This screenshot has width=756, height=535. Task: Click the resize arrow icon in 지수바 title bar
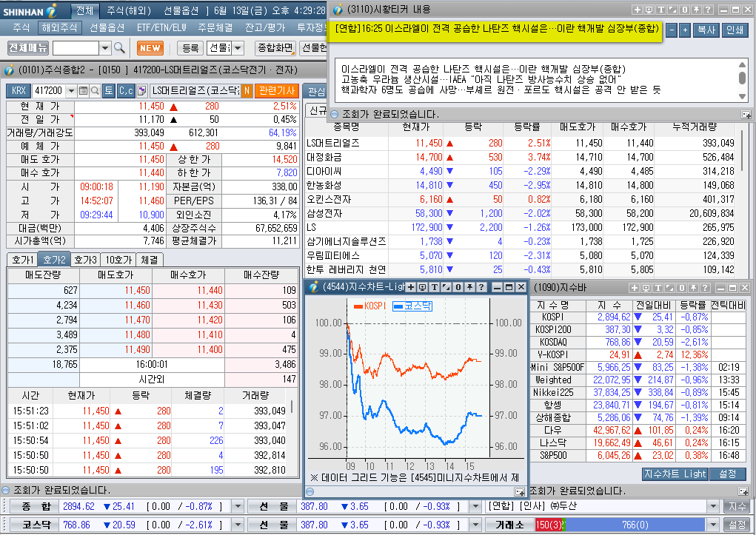point(669,288)
